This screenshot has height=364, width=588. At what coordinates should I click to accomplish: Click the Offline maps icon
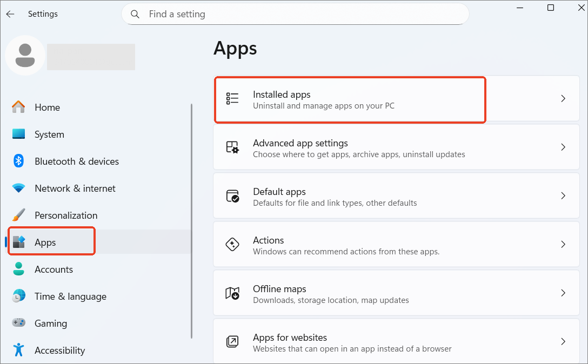[232, 293]
